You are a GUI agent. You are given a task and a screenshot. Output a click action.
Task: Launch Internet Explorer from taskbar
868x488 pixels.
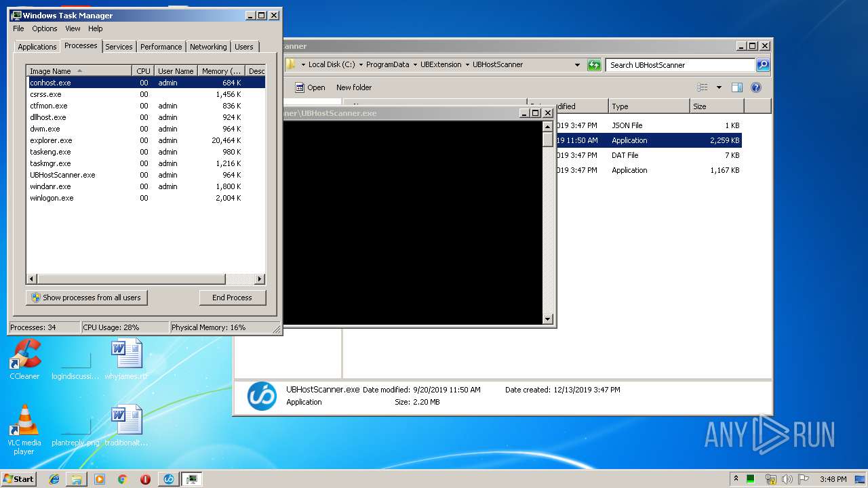pyautogui.click(x=54, y=479)
